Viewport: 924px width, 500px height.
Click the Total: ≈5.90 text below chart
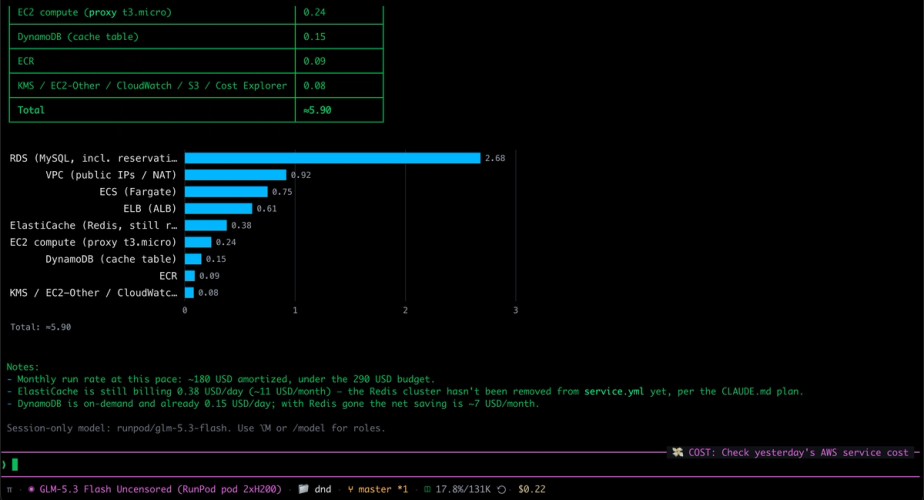[41, 327]
